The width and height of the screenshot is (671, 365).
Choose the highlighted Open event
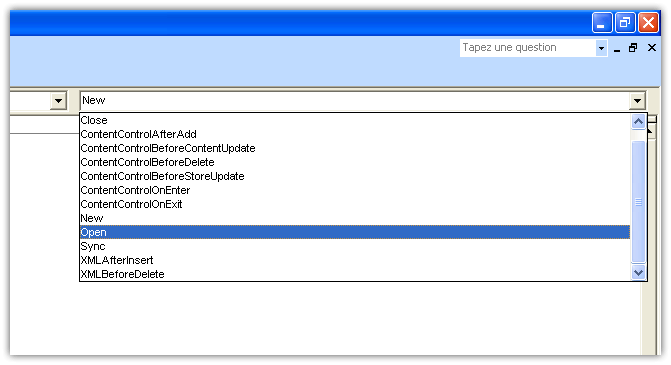point(355,232)
